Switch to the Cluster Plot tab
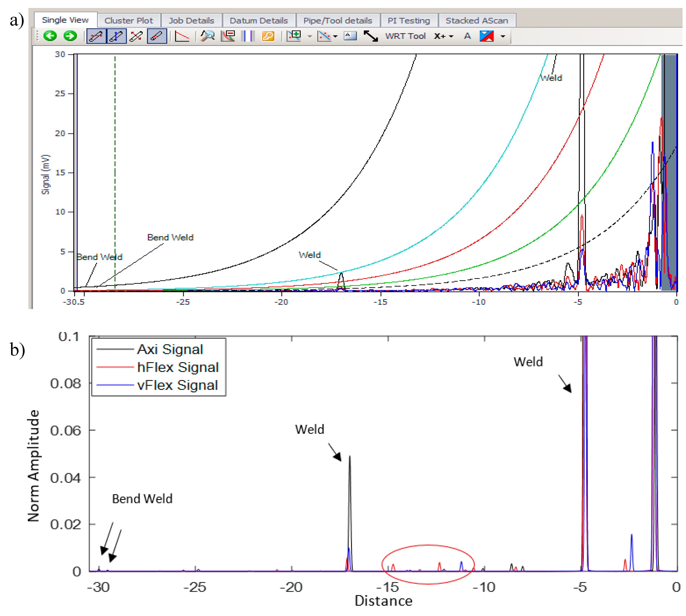Screen dimensions: 686x616 (128, 21)
